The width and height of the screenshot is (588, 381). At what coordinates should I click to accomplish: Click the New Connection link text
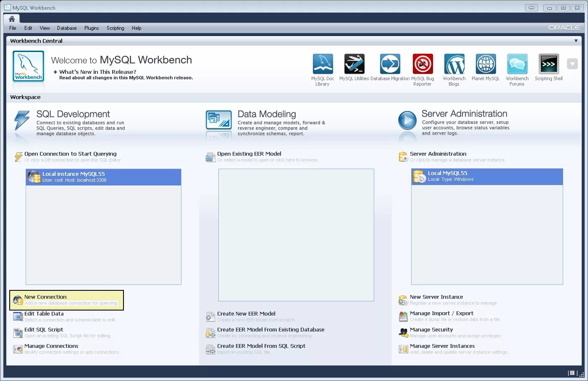(x=45, y=297)
